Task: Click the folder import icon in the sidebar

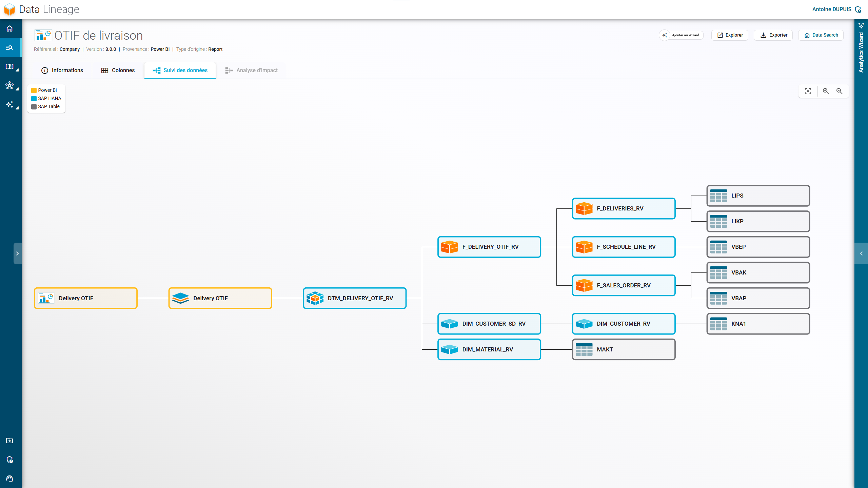Action: point(9,441)
